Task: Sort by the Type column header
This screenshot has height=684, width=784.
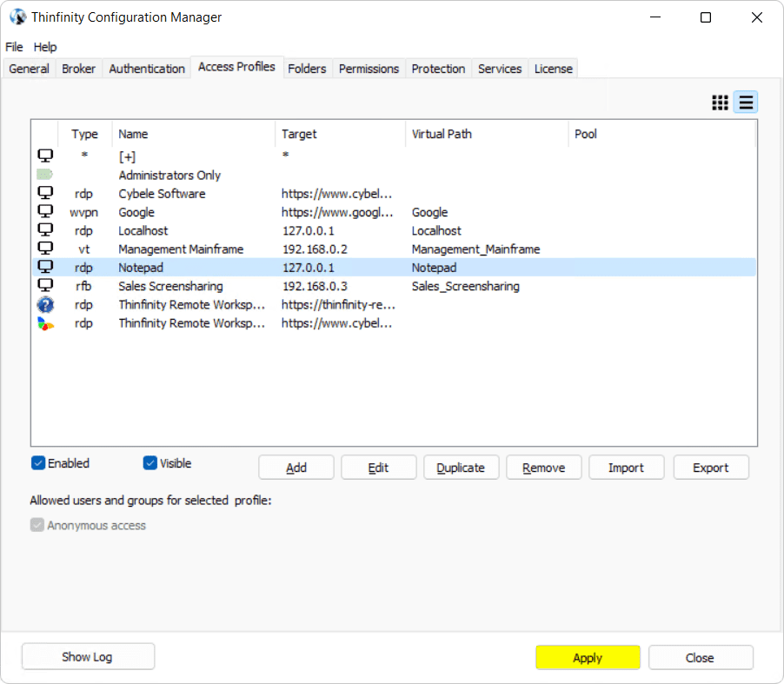Action: point(85,134)
